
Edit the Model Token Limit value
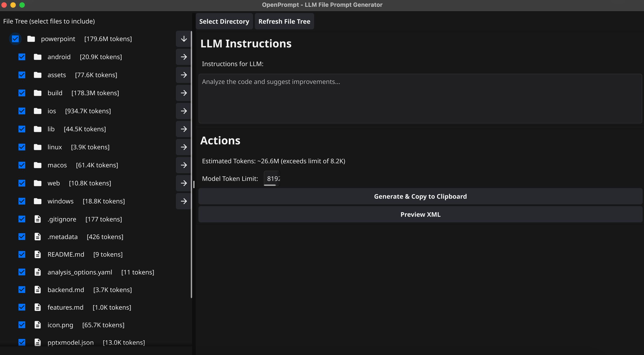pyautogui.click(x=272, y=178)
